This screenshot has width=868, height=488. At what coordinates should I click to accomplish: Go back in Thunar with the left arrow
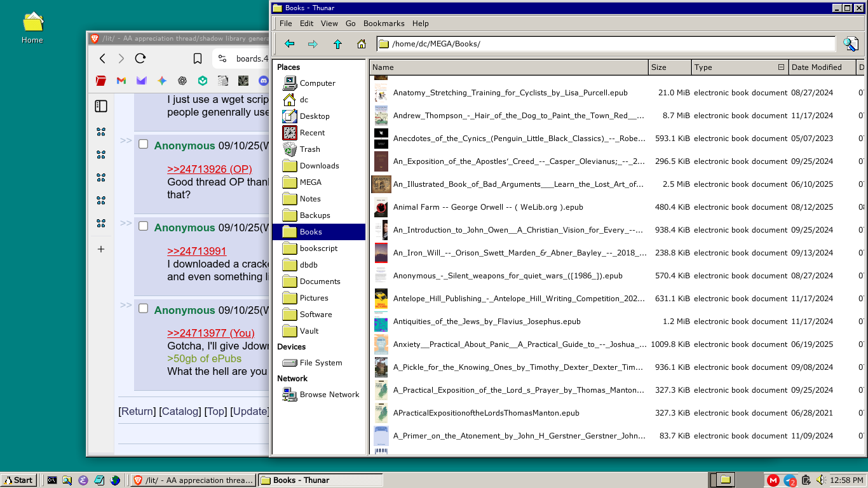[290, 44]
